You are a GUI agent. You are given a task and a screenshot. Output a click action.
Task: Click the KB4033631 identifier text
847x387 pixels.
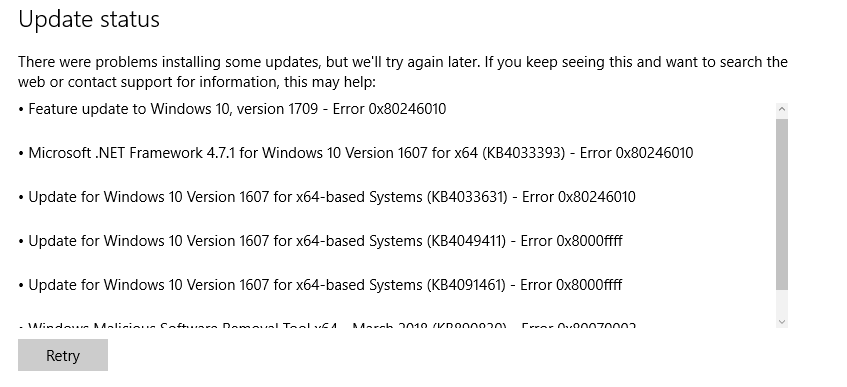467,197
